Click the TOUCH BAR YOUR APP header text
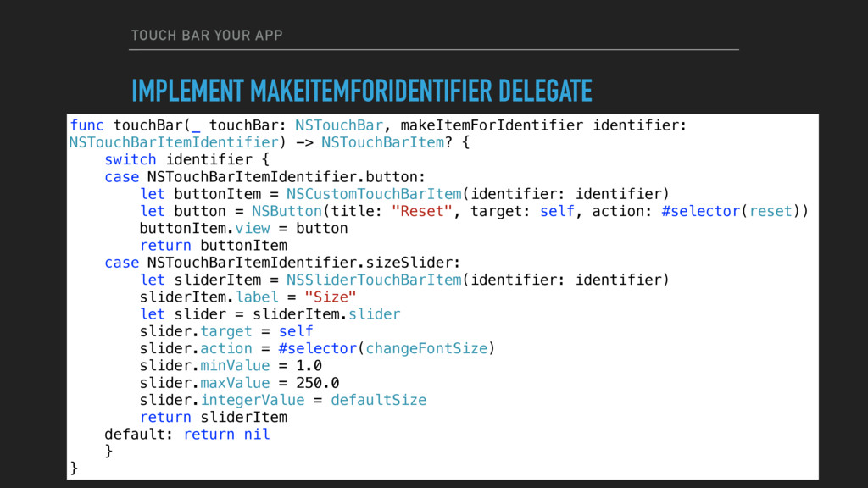 pos(207,36)
